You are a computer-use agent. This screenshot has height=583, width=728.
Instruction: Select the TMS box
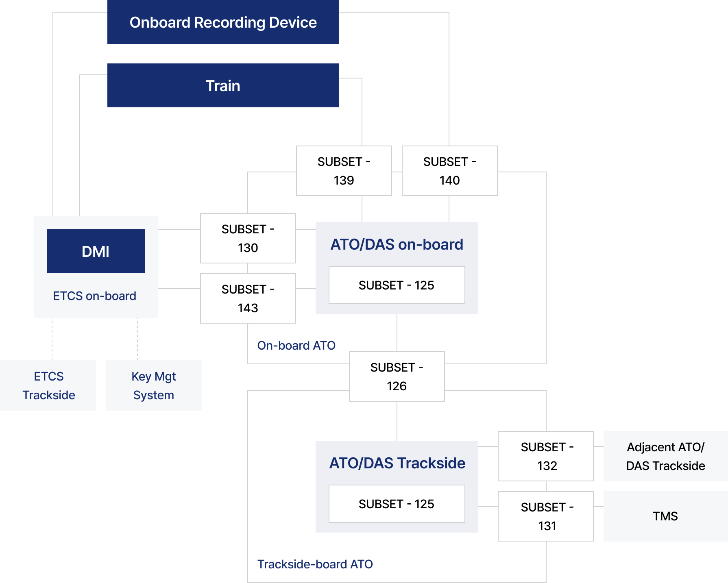pyautogui.click(x=665, y=516)
